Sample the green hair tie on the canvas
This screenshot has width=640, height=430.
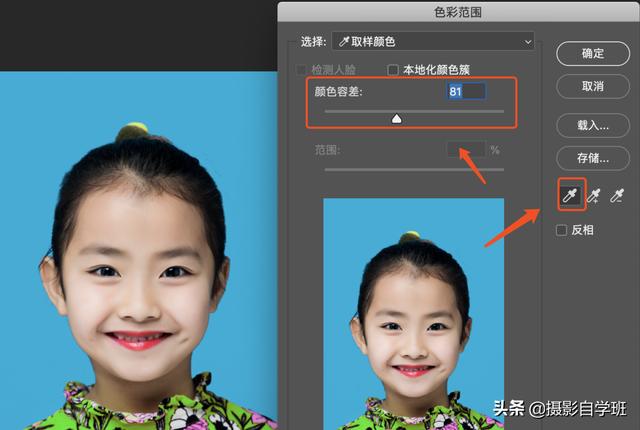[132, 132]
